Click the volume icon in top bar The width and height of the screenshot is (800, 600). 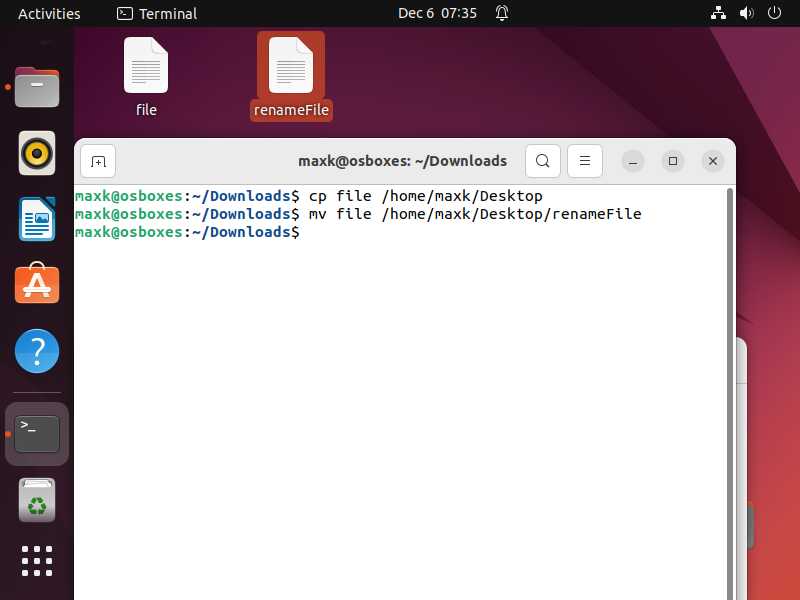(x=746, y=13)
